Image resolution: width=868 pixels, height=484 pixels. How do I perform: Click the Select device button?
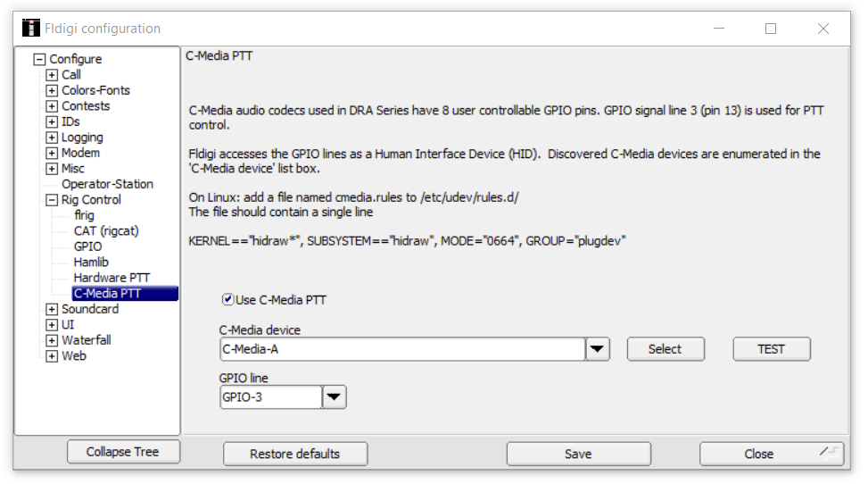coord(665,349)
